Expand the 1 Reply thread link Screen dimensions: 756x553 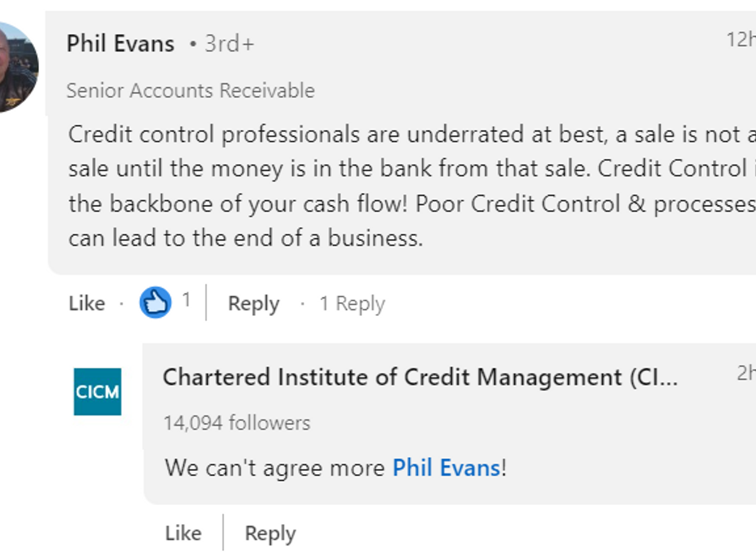tap(352, 303)
